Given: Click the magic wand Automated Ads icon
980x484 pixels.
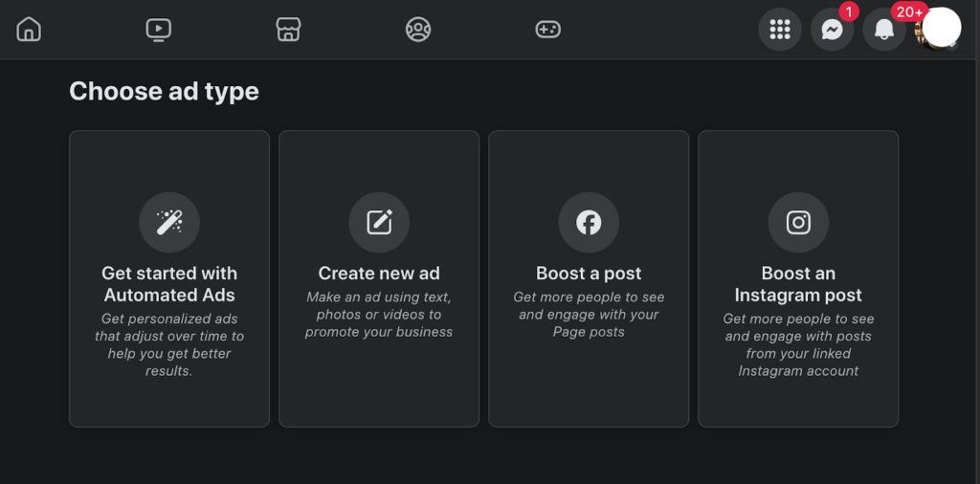Looking at the screenshot, I should click(x=169, y=223).
